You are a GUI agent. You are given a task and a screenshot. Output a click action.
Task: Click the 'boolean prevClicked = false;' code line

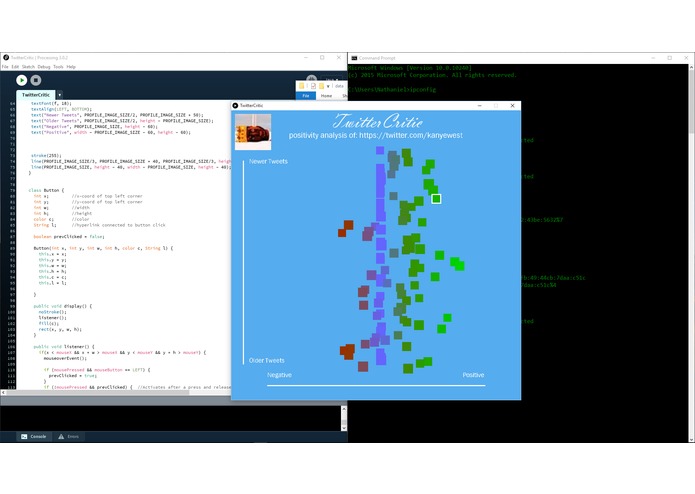click(x=69, y=237)
